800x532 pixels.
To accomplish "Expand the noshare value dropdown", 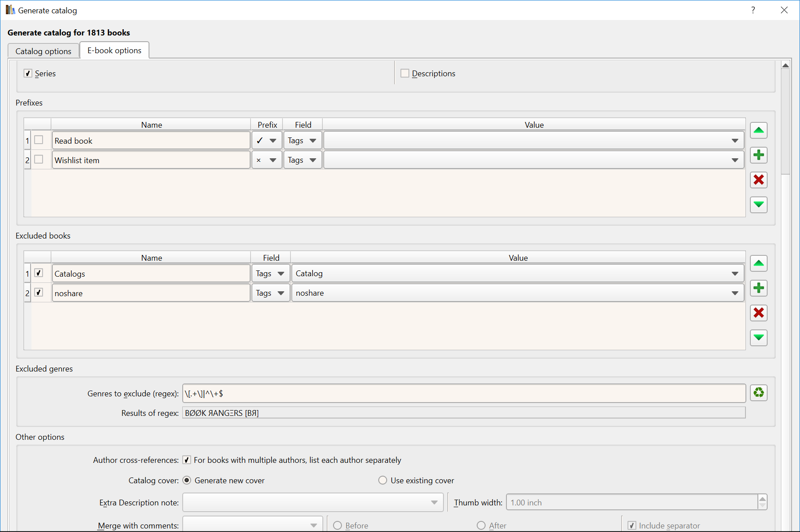I will [x=518, y=293].
